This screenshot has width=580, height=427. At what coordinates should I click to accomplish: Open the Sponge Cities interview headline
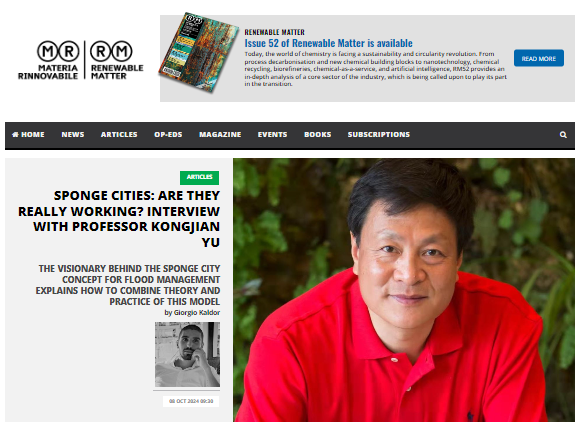[119, 218]
